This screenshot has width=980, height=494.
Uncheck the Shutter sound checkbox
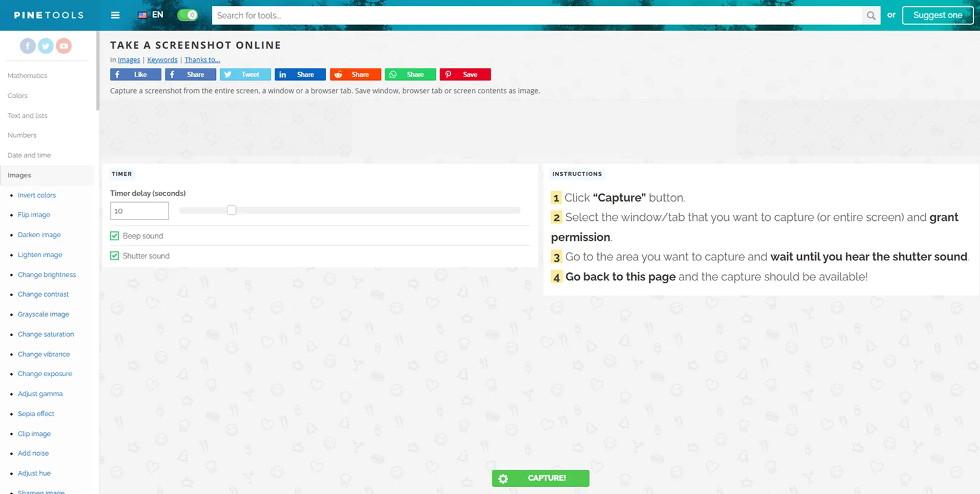point(115,255)
